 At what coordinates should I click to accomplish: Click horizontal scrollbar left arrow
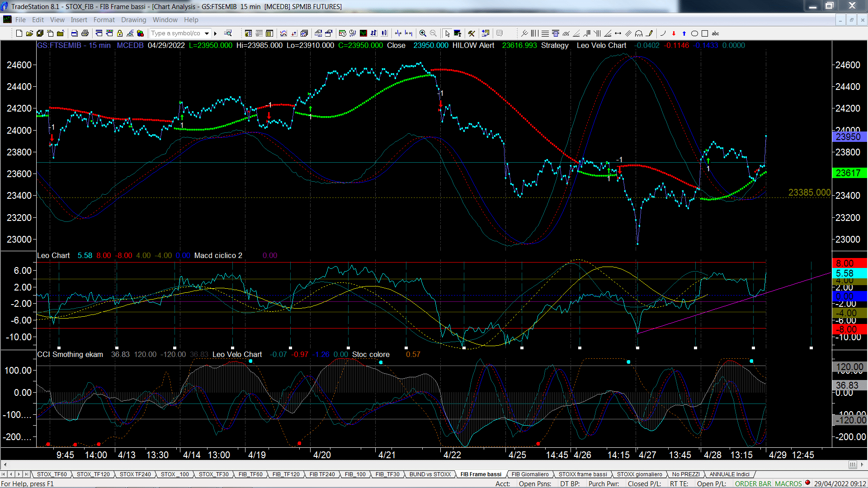pyautogui.click(x=5, y=465)
